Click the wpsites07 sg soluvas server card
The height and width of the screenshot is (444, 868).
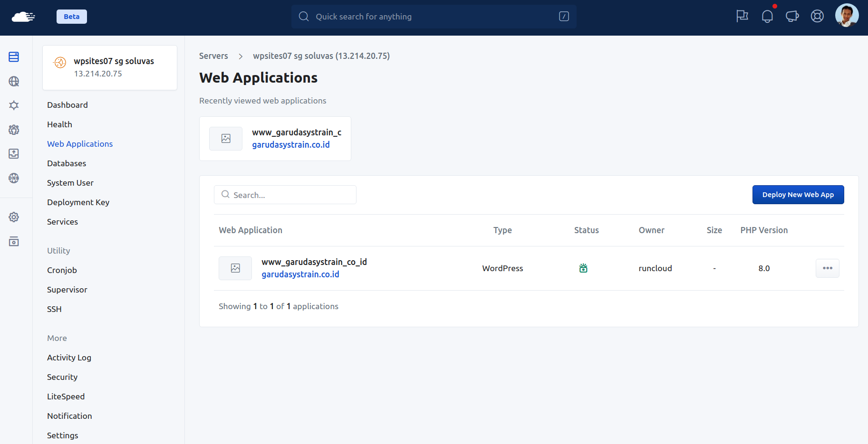110,67
